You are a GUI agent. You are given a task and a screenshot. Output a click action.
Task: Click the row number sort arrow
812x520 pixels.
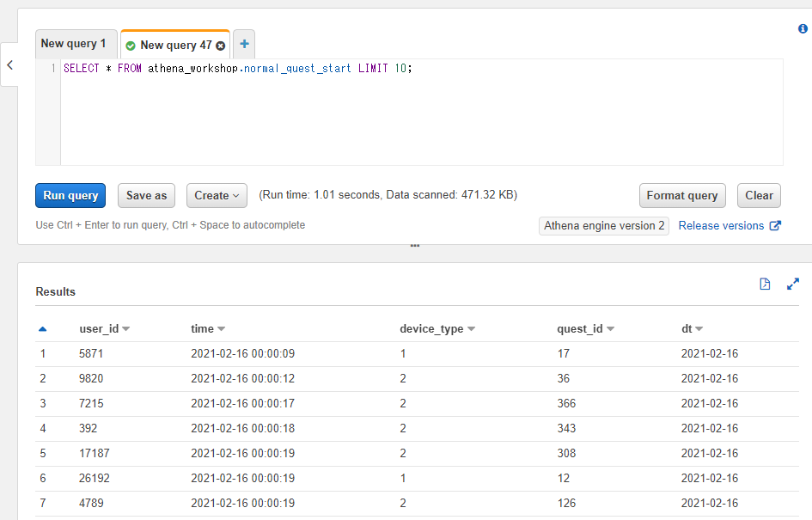click(42, 329)
